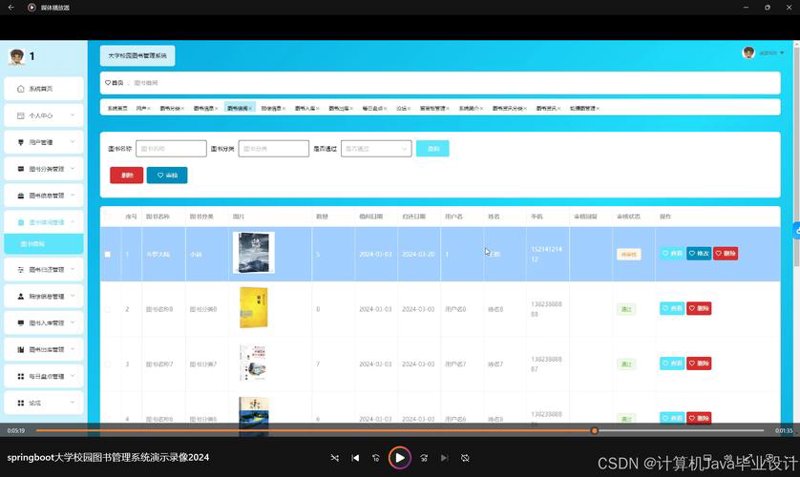The image size is (800, 477).
Task: Open the 是否通过 dropdown
Action: tap(376, 148)
